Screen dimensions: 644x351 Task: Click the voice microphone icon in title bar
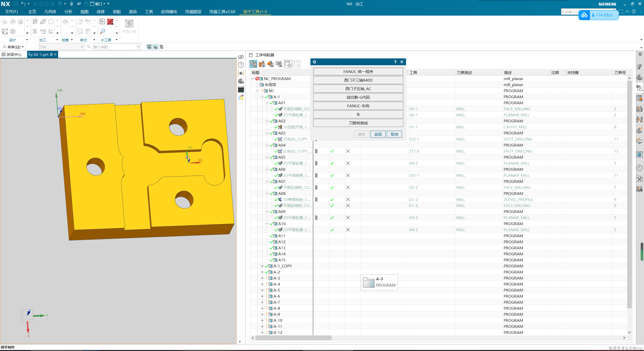(x=71, y=4)
